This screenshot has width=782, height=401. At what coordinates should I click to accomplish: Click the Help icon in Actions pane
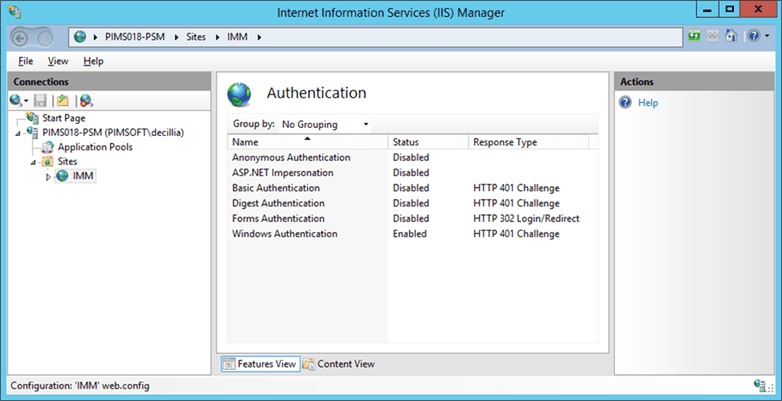pyautogui.click(x=625, y=102)
